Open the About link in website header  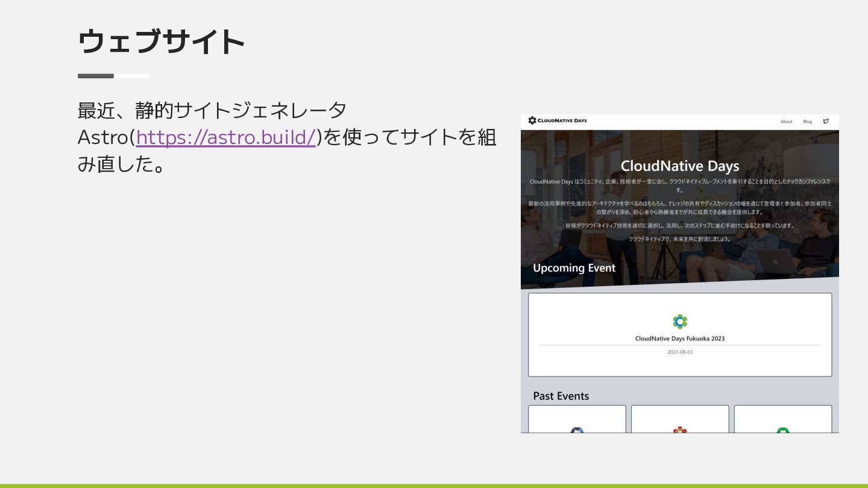(x=787, y=122)
